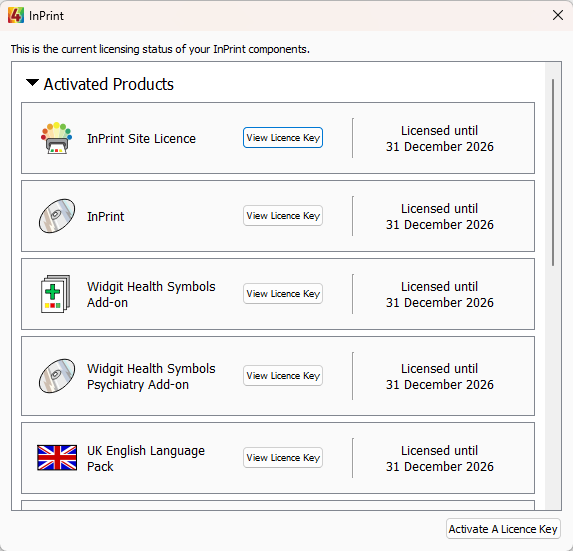Click the InPrint window title text
573x551 pixels.
click(46, 16)
